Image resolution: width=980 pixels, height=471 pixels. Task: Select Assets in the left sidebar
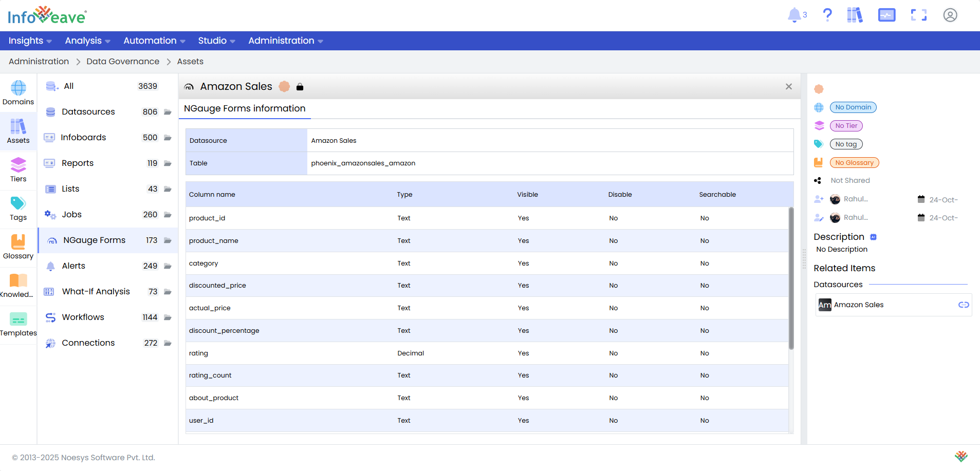tap(19, 131)
